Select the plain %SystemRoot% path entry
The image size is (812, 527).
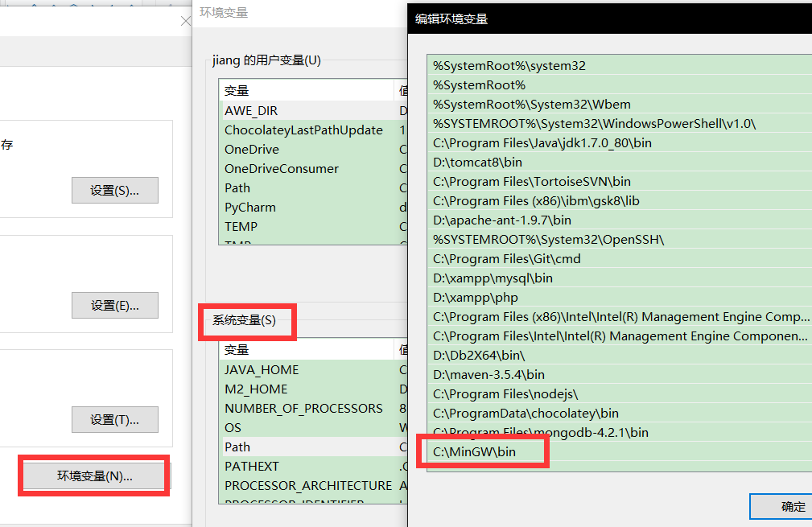(x=620, y=85)
